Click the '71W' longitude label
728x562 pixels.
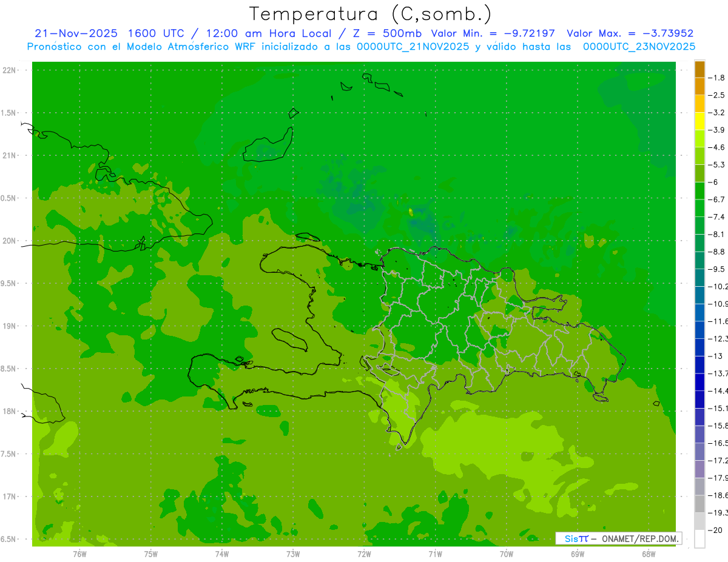click(435, 554)
